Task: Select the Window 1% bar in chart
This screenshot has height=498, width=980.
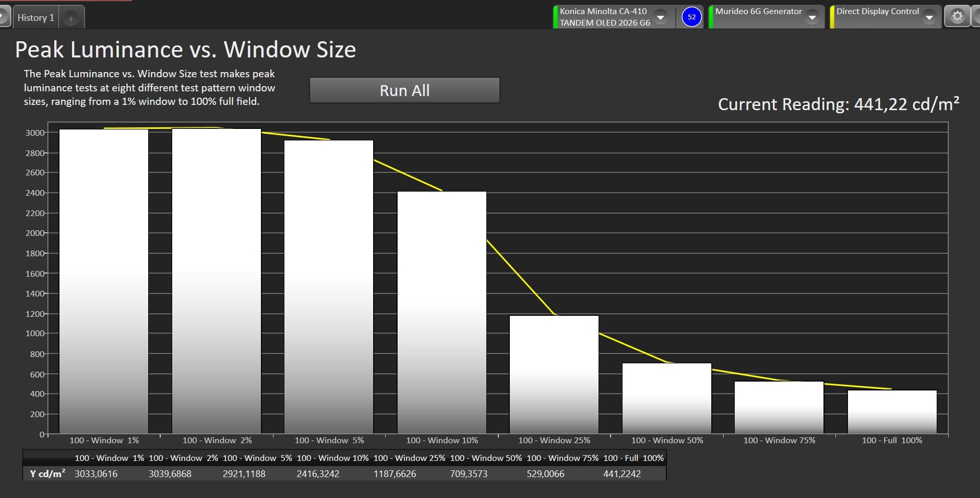Action: tap(104, 281)
